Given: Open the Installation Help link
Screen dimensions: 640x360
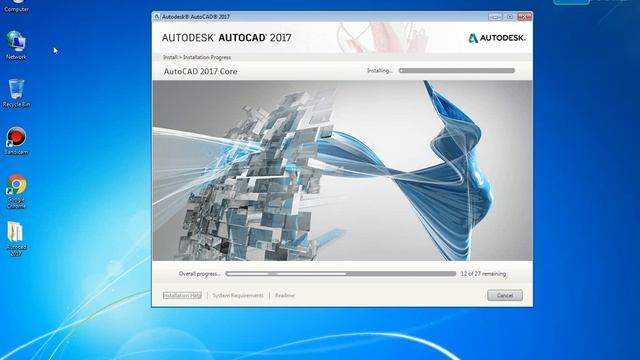Looking at the screenshot, I should (x=182, y=295).
